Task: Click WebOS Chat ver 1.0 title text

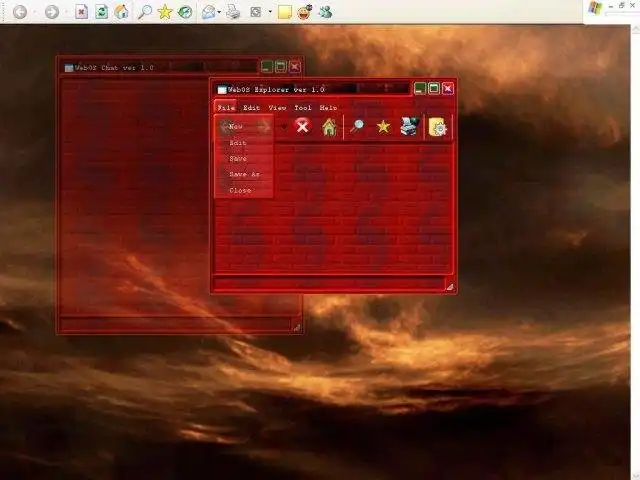Action: point(114,68)
